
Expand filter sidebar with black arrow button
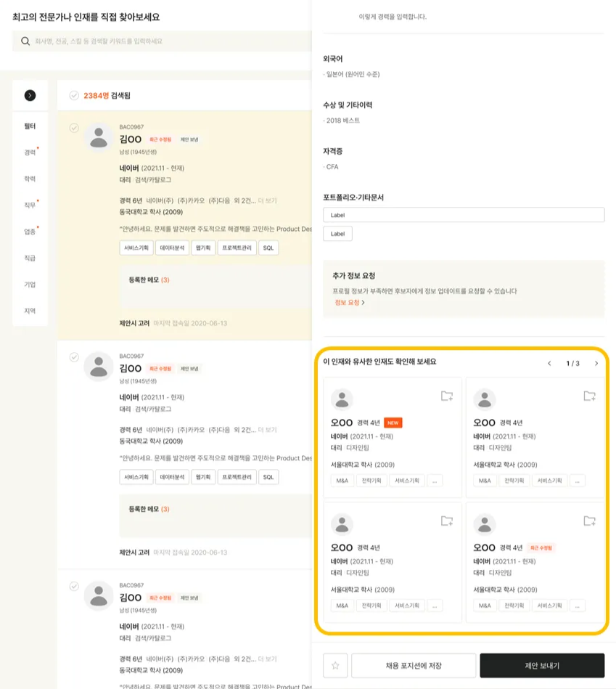click(x=30, y=95)
